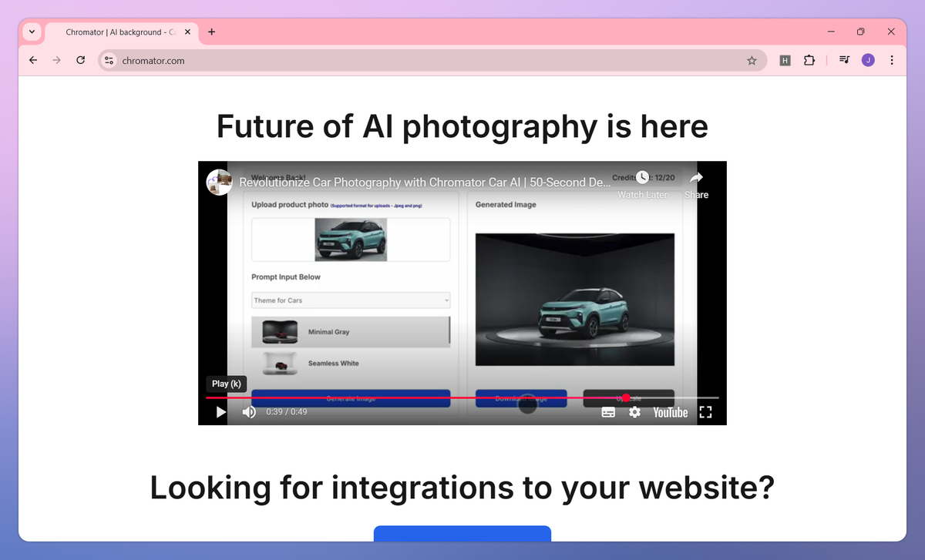Maximize the Chrome window

point(861,32)
